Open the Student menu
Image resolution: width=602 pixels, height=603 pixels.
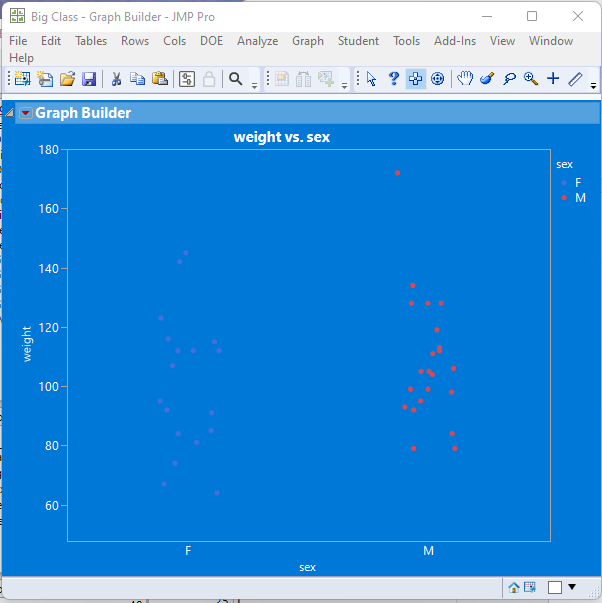(x=358, y=41)
